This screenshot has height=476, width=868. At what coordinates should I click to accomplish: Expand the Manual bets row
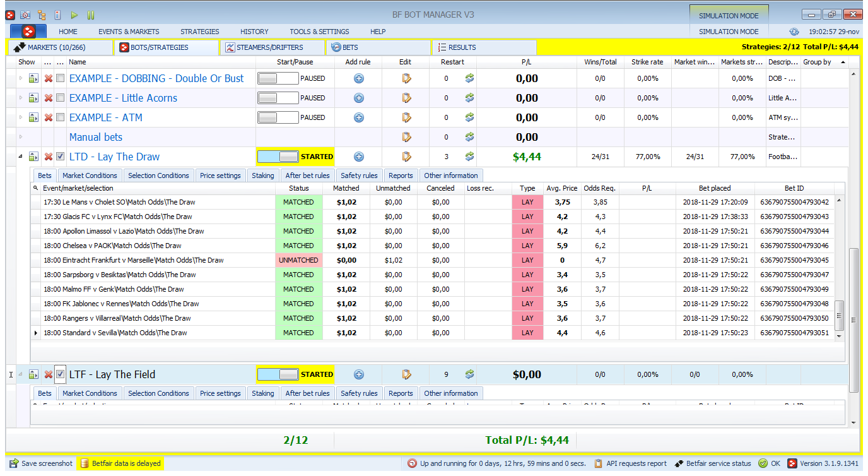20,137
